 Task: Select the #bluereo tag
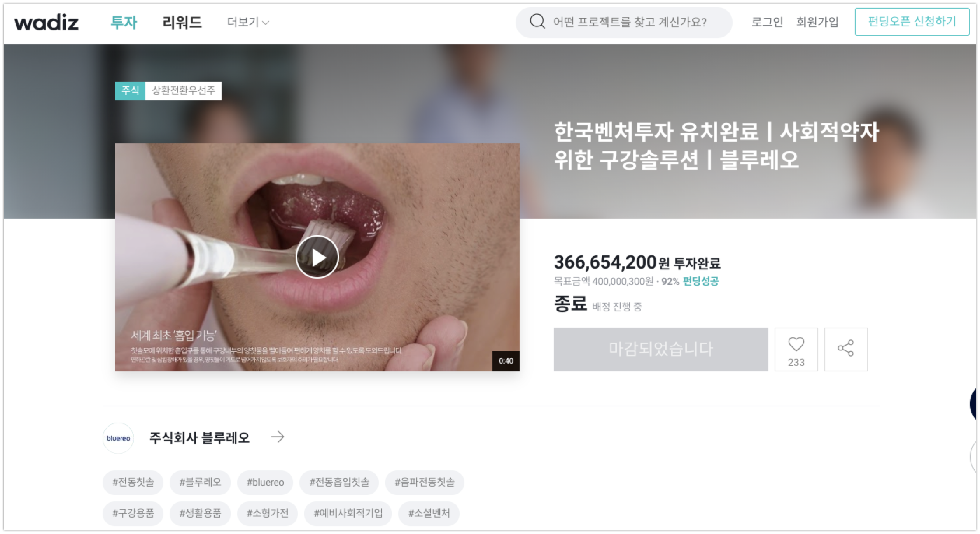coord(265,482)
